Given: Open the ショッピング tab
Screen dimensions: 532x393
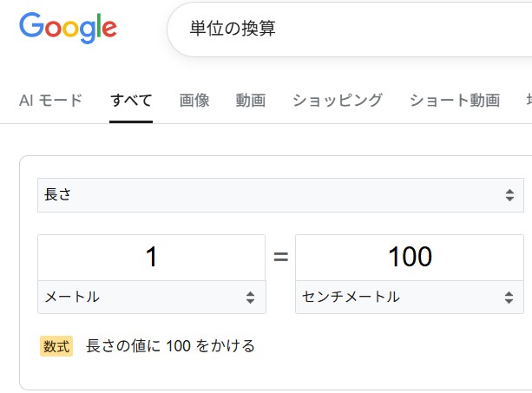Looking at the screenshot, I should click(337, 100).
